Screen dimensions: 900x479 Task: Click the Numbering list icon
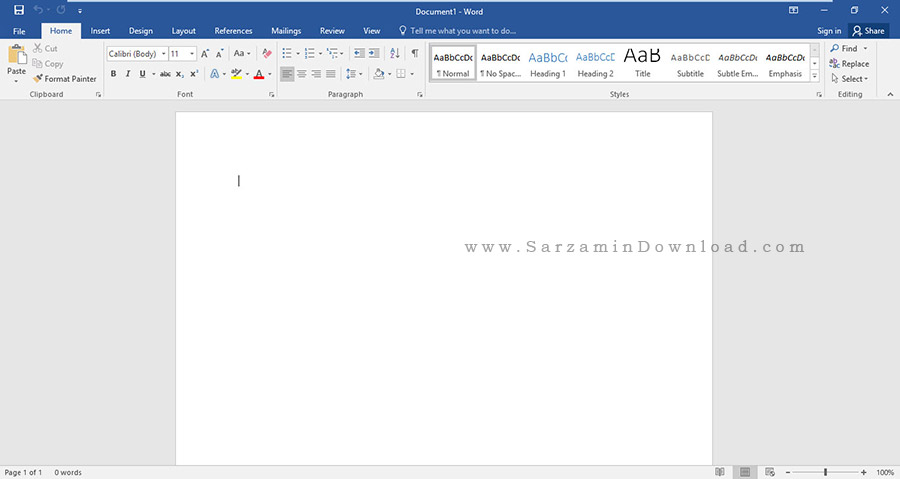tap(310, 53)
